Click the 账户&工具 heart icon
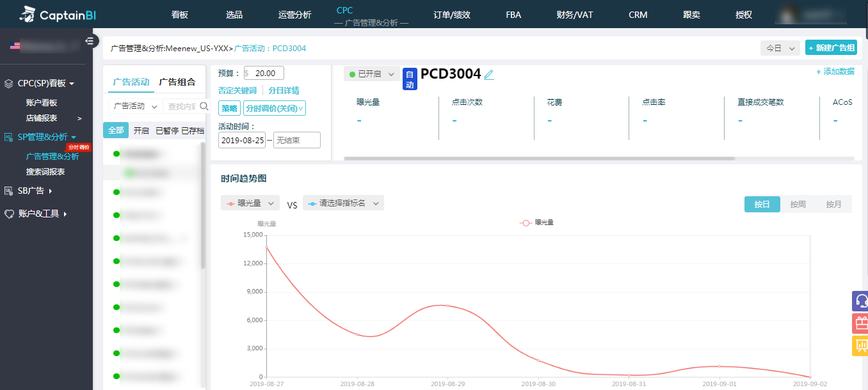Viewport: 868px width, 390px height. (x=9, y=214)
